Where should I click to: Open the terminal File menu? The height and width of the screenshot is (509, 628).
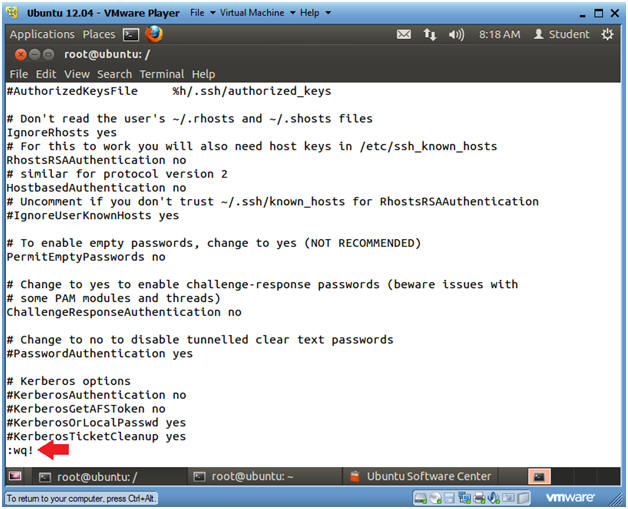pos(18,74)
